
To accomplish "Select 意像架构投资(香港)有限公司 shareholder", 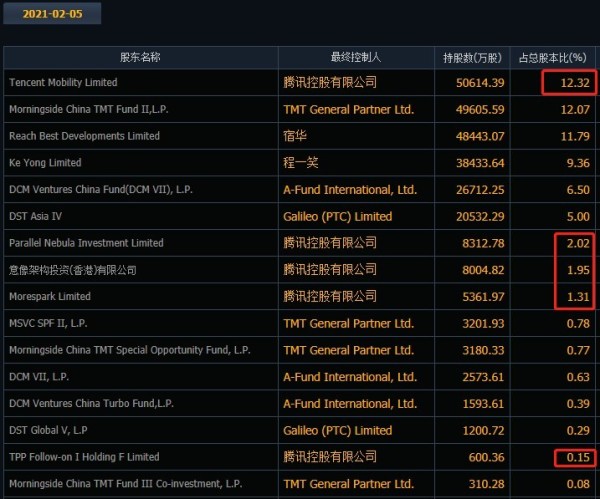I will [x=73, y=270].
